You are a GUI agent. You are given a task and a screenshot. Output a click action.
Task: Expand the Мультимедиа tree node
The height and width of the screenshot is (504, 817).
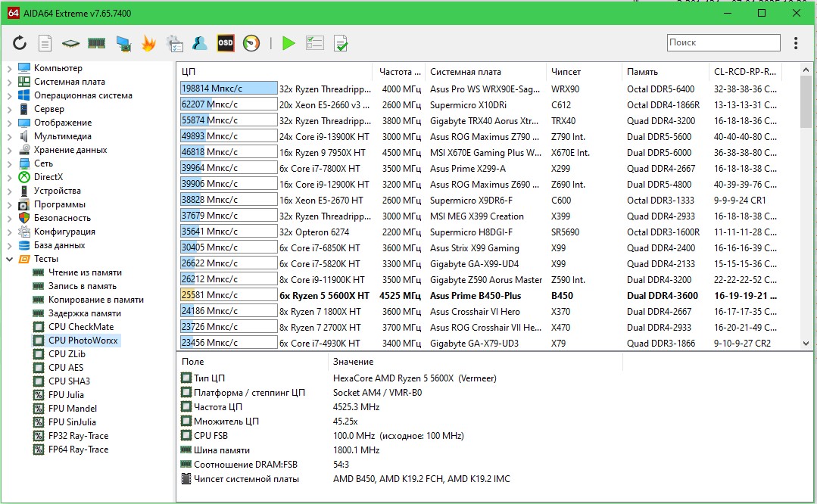(x=9, y=136)
